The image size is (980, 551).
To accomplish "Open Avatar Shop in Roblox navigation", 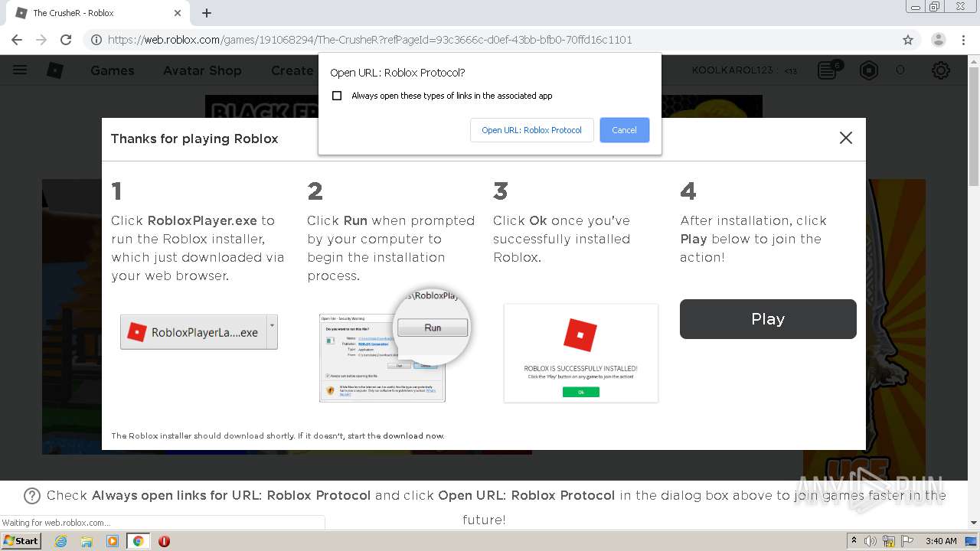I will (202, 70).
